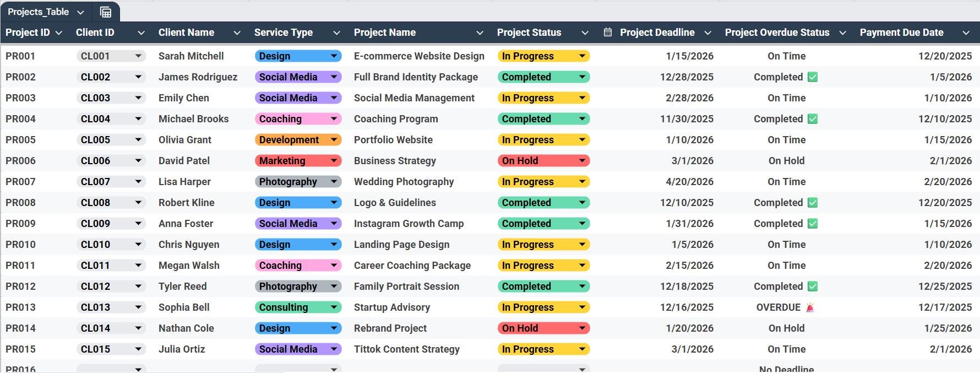Select the Project Name column header

click(x=385, y=33)
